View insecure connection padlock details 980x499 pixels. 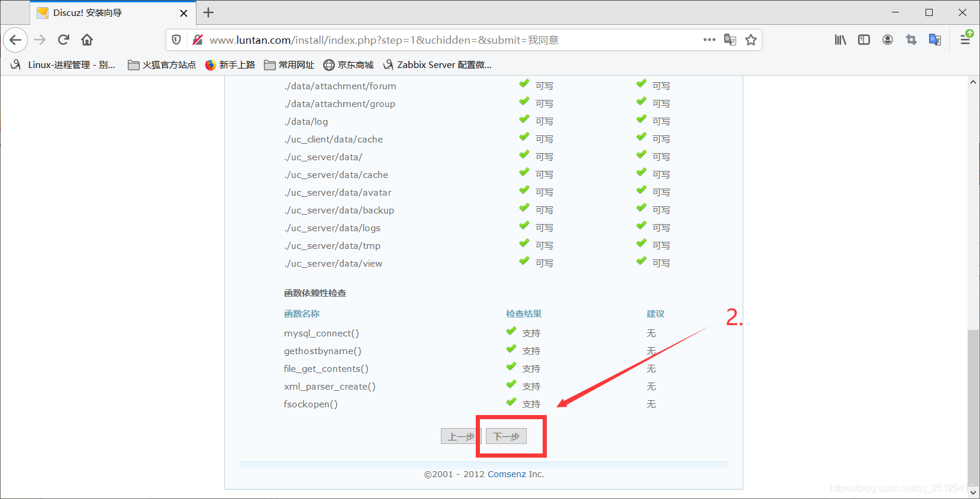click(x=198, y=40)
